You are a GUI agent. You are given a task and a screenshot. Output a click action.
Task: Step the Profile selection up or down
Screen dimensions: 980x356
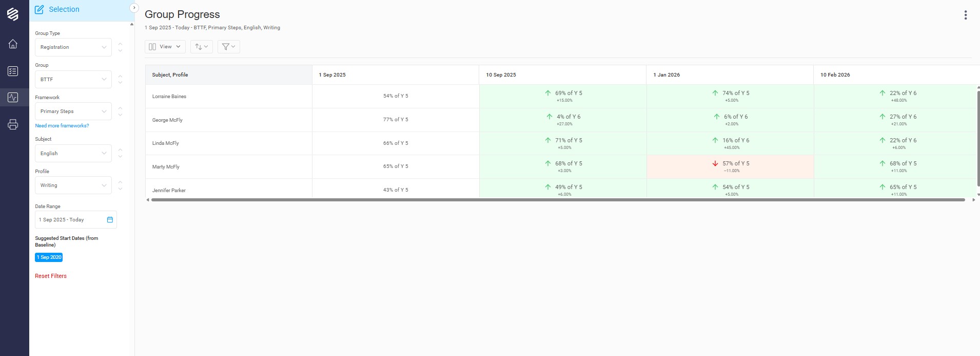click(120, 185)
